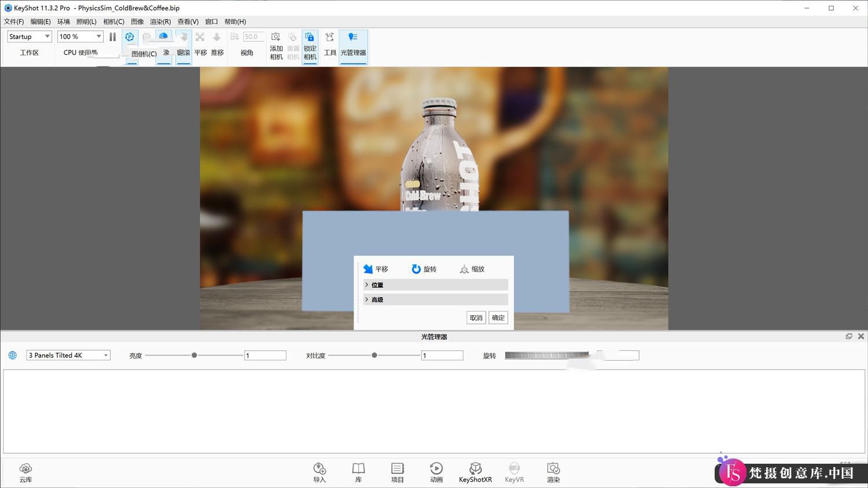
Task: Expand the 高级 section
Action: point(436,300)
